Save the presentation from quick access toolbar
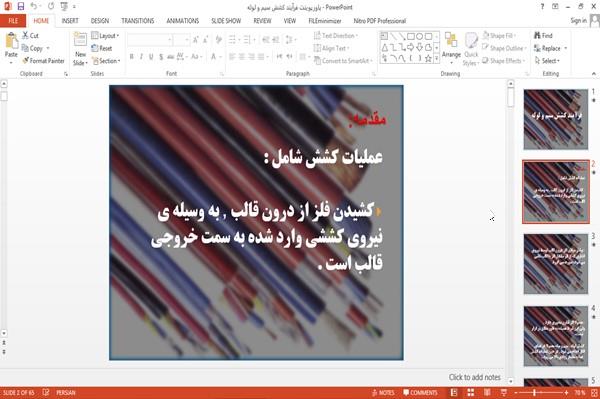 [x=21, y=7]
